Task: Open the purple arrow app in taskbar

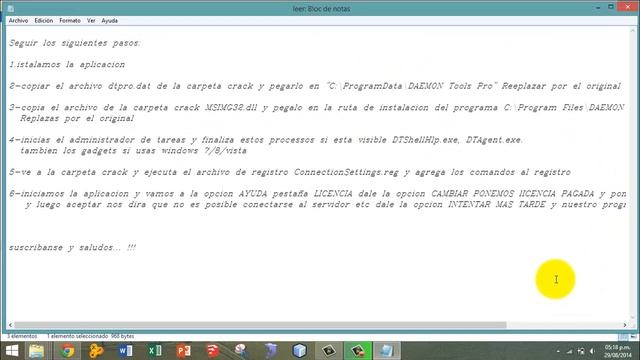Action: (271, 351)
